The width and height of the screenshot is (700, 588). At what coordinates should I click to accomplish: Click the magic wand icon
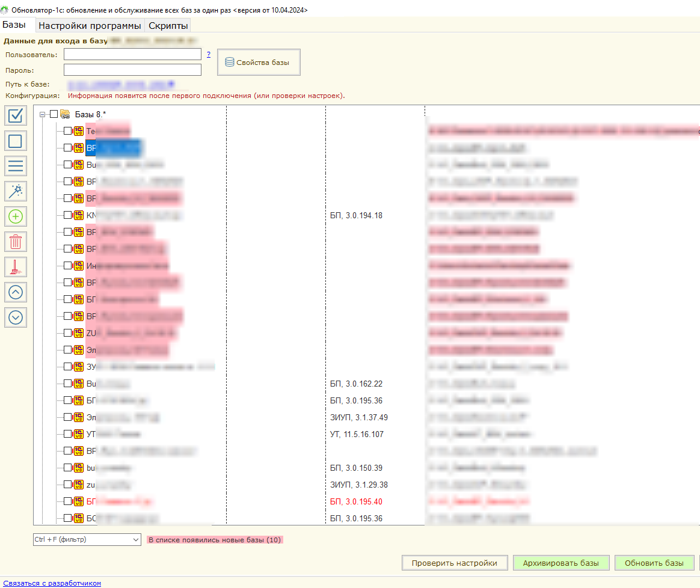tap(16, 191)
